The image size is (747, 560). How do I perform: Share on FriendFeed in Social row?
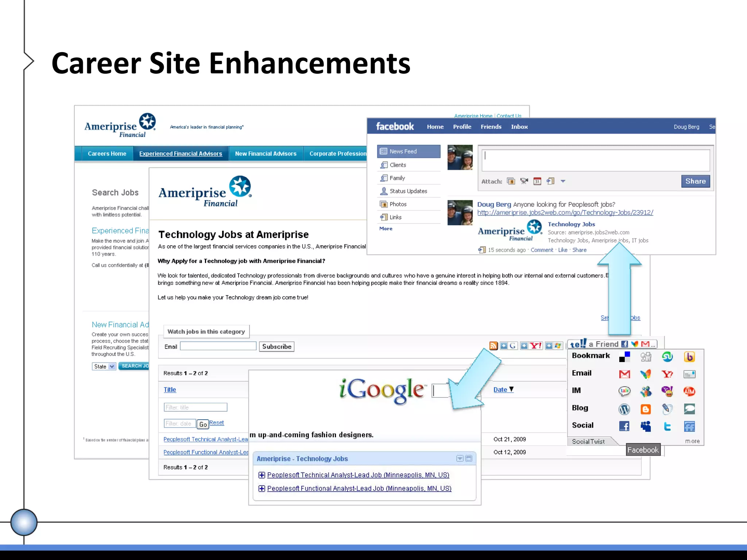(x=689, y=426)
